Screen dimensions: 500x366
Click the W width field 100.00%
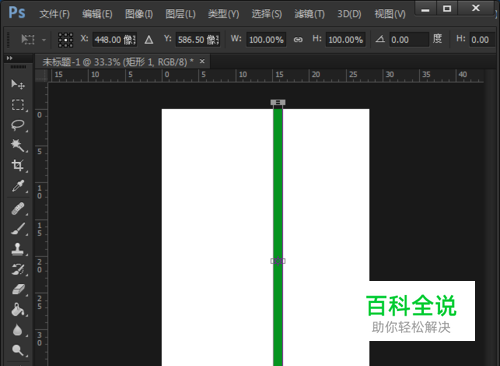tap(266, 40)
